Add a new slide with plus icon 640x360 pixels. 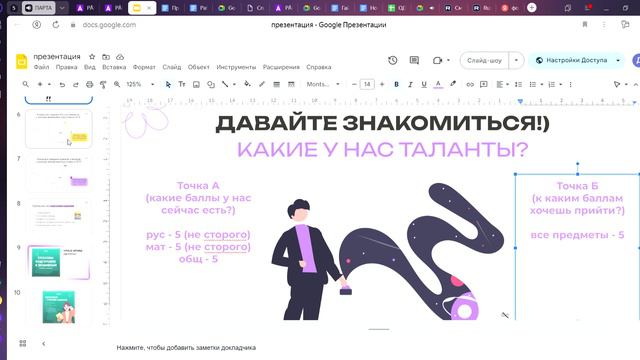40,84
